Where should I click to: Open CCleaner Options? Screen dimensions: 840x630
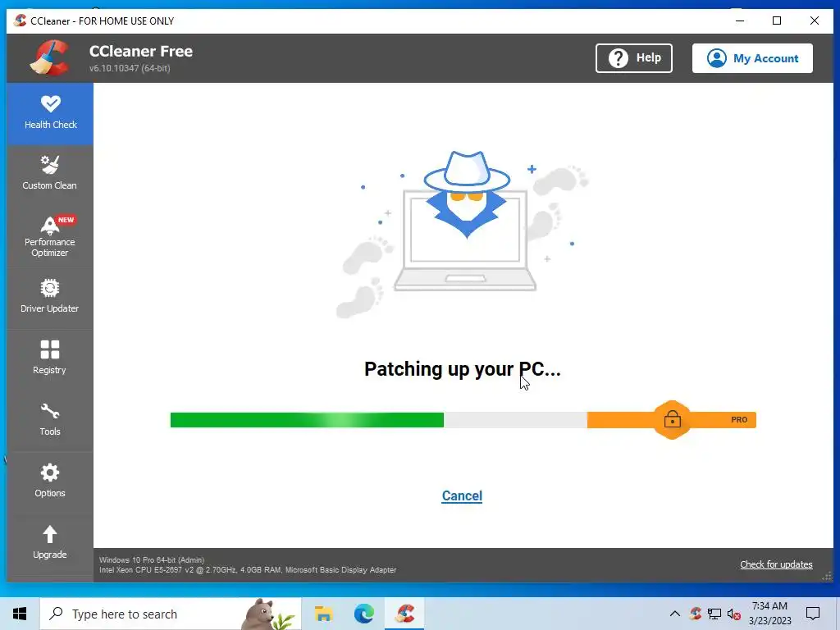tap(50, 481)
